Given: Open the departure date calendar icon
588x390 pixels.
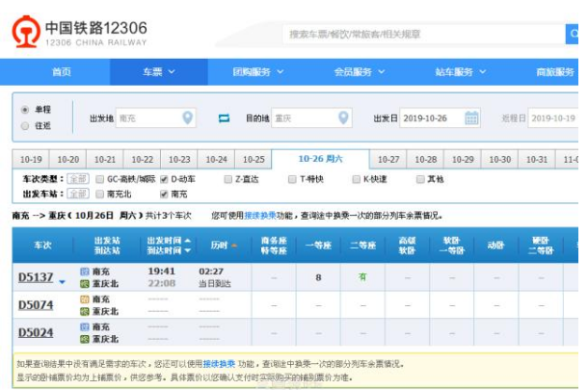Looking at the screenshot, I should click(x=471, y=118).
